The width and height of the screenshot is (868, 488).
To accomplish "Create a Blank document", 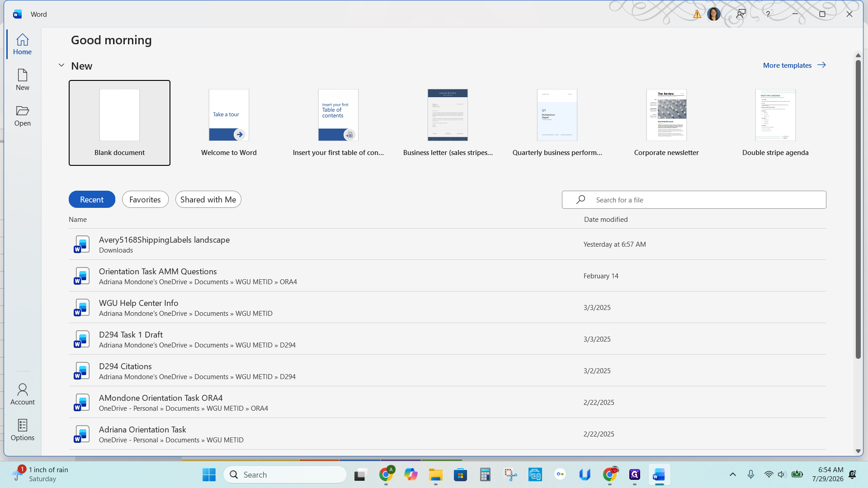I will click(119, 123).
